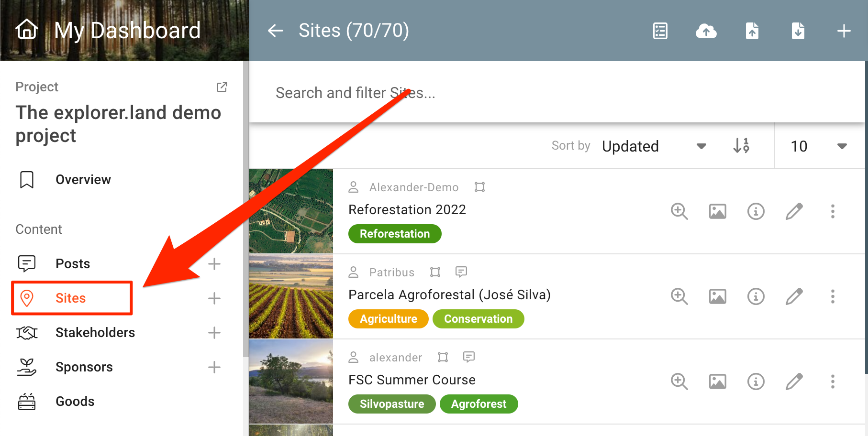Click the Agriculture tag
Image resolution: width=868 pixels, height=436 pixels.
[x=388, y=319]
